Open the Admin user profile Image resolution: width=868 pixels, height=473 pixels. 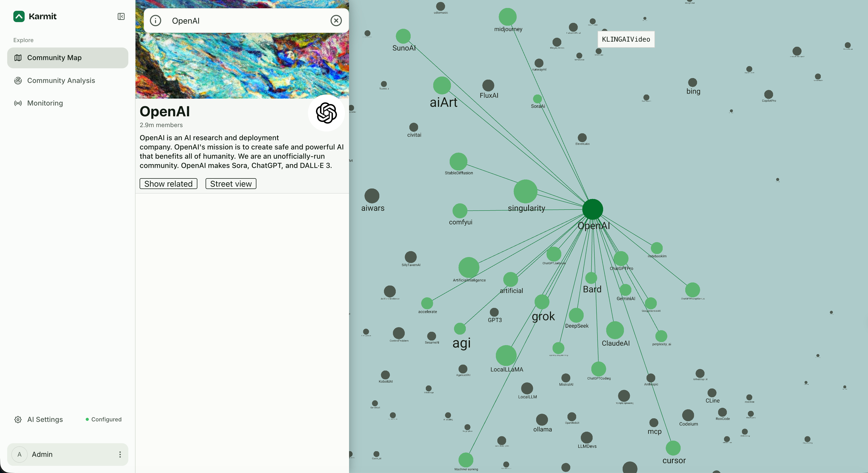(x=68, y=455)
